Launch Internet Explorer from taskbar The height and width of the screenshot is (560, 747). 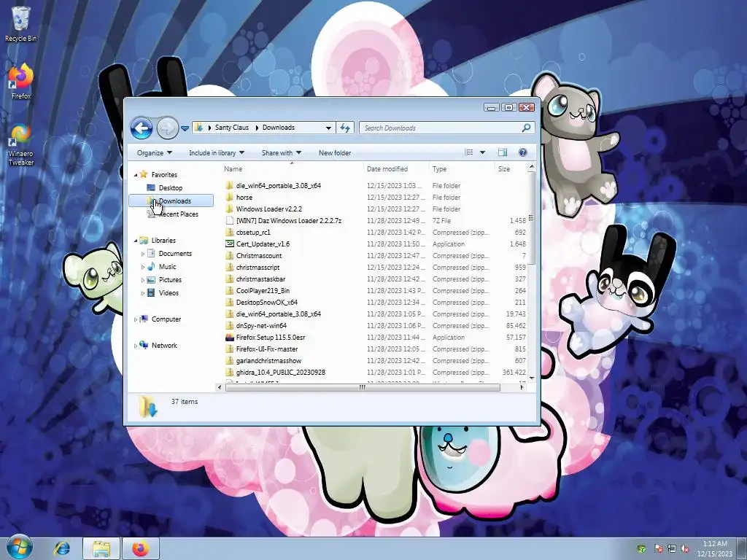(x=62, y=548)
